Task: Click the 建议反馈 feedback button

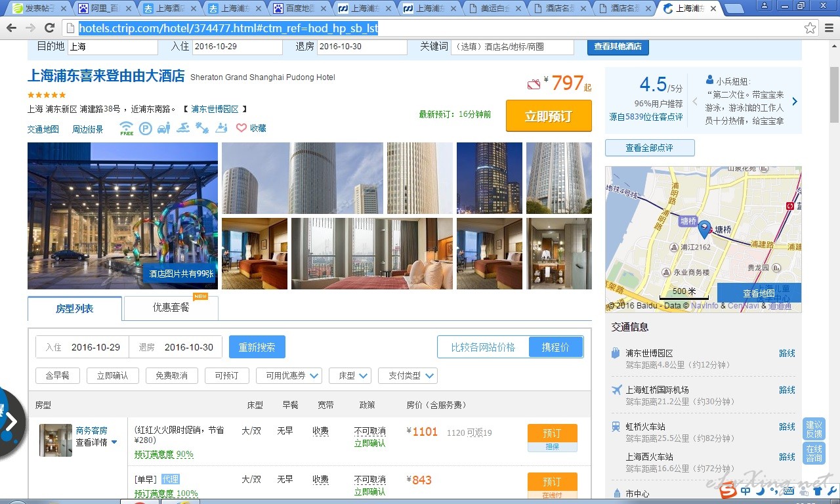Action: [x=814, y=429]
